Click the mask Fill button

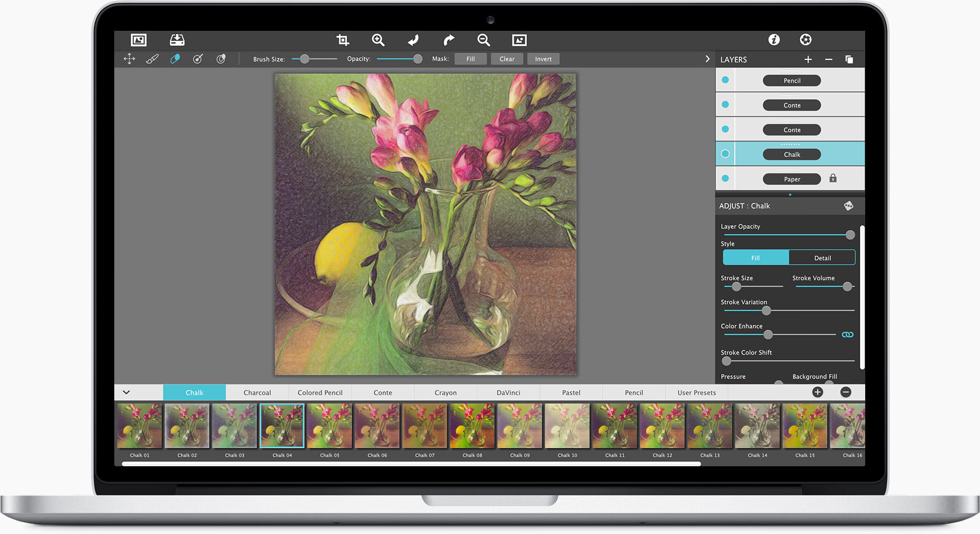pos(470,59)
